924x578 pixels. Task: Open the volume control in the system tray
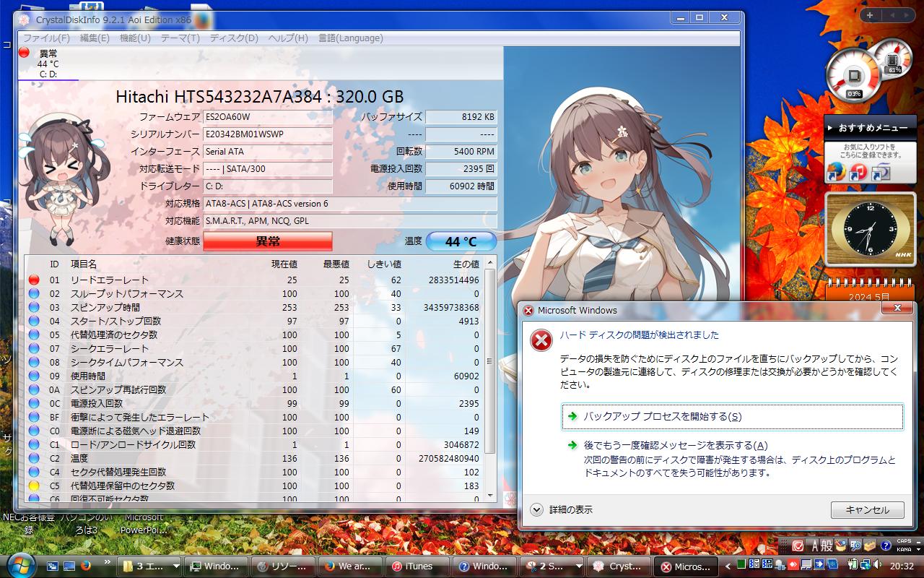[879, 564]
